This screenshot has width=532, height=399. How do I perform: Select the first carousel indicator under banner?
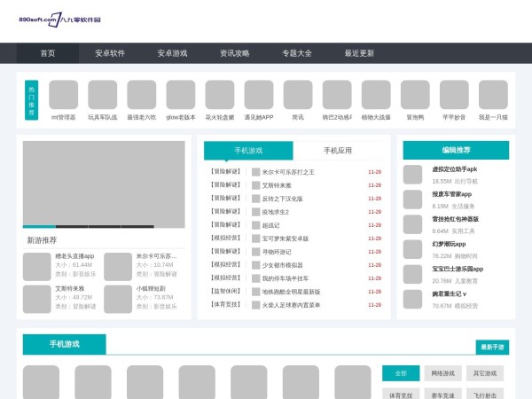pyautogui.click(x=39, y=227)
